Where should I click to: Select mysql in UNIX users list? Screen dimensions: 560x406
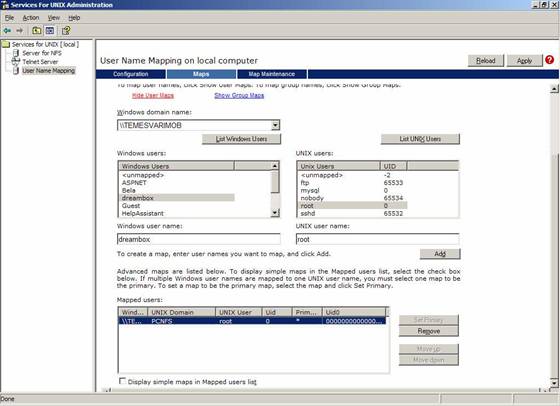coord(310,190)
